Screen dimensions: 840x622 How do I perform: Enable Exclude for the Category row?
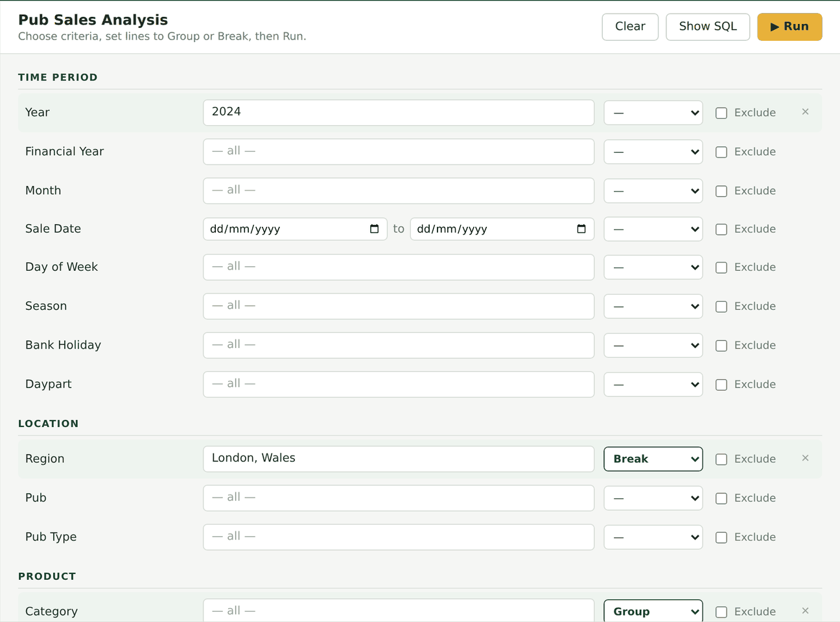[721, 612]
